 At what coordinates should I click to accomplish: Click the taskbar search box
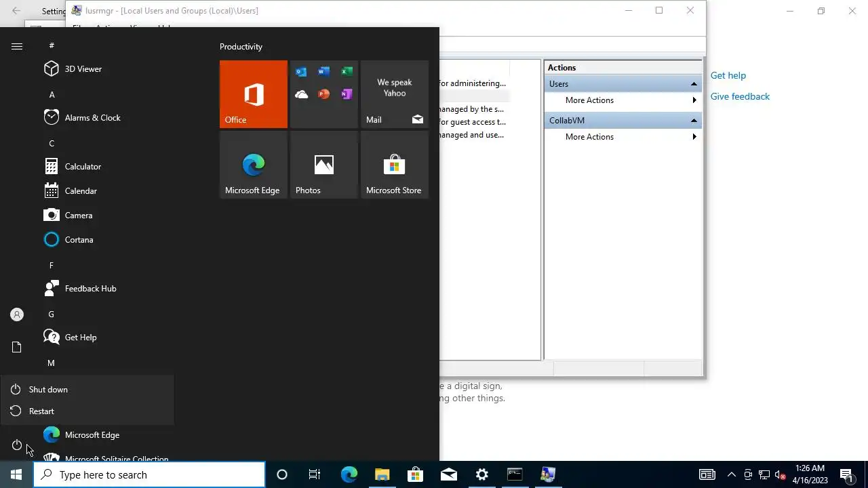(149, 474)
